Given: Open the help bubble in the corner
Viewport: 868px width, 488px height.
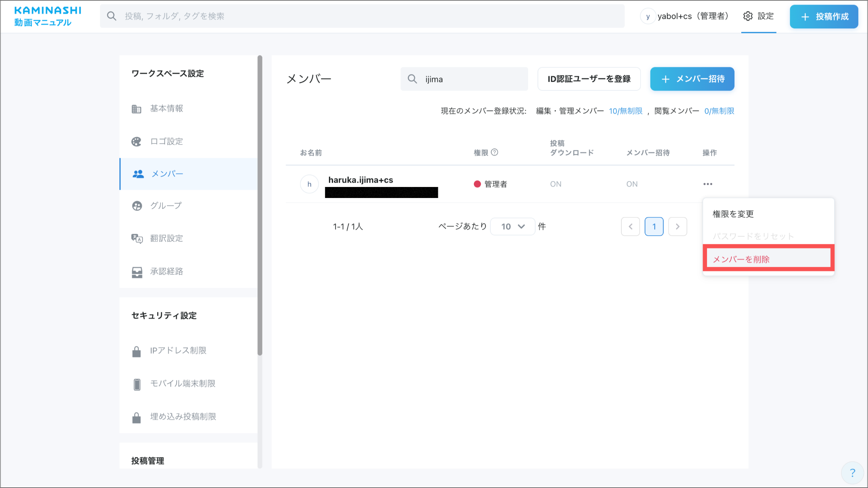Looking at the screenshot, I should tap(852, 472).
